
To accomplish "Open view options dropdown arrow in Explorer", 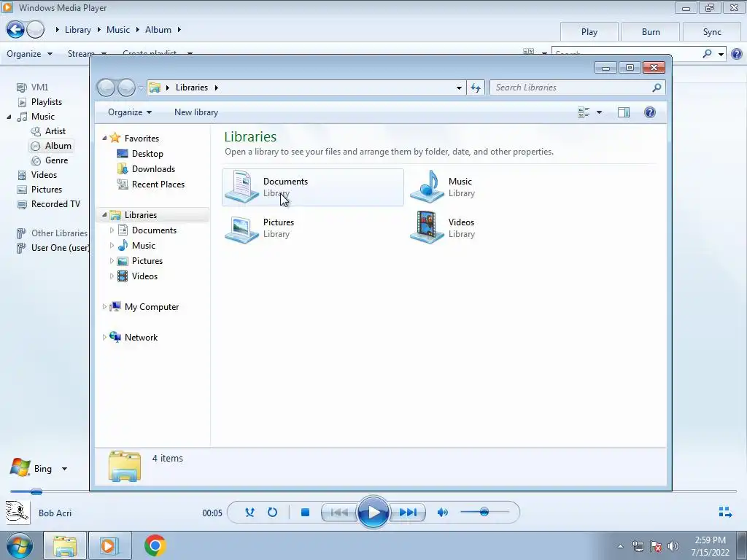I will click(600, 112).
